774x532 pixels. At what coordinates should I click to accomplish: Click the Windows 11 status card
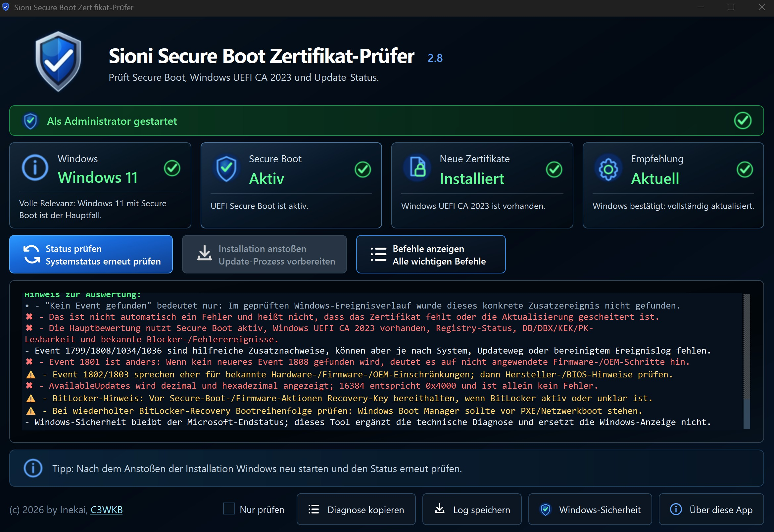coord(100,185)
